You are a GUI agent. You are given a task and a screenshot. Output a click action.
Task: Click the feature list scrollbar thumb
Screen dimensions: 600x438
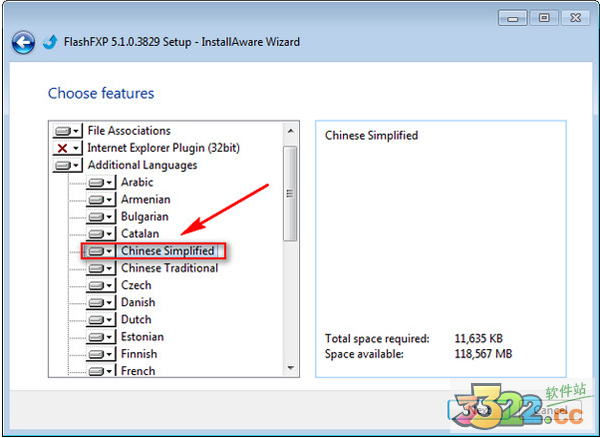tap(290, 194)
